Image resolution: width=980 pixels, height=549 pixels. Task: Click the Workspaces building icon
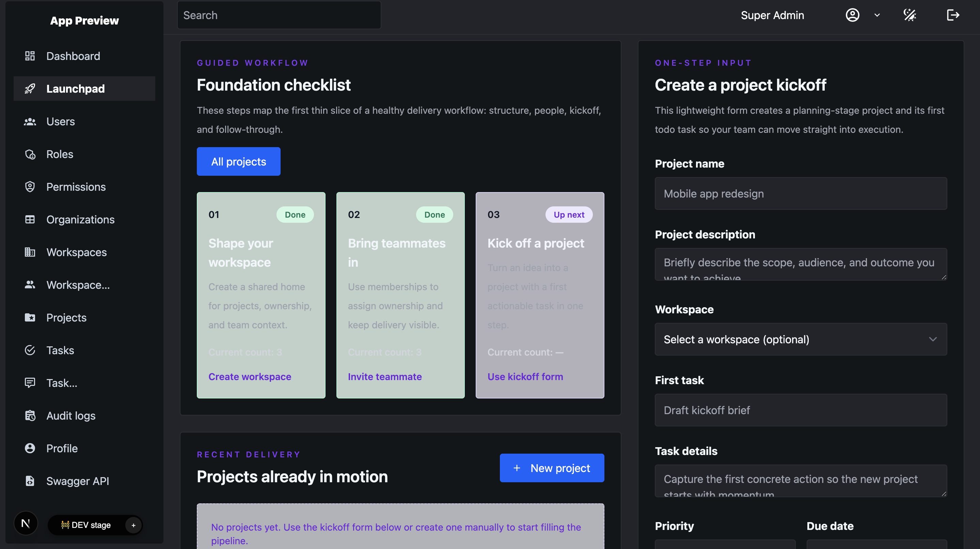(x=30, y=252)
